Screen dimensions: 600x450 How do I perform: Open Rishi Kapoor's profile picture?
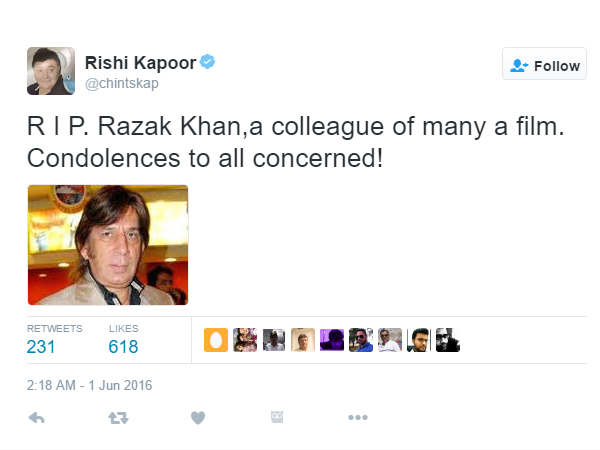click(51, 71)
